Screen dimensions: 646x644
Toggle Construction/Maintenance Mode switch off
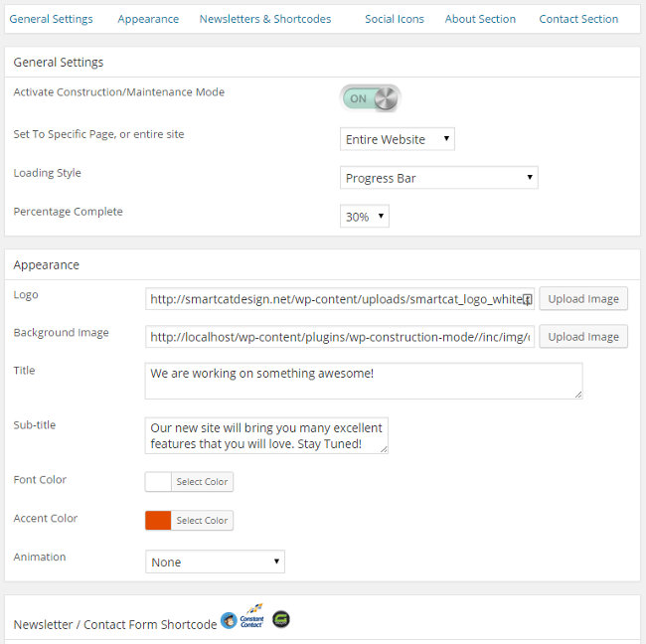371,98
